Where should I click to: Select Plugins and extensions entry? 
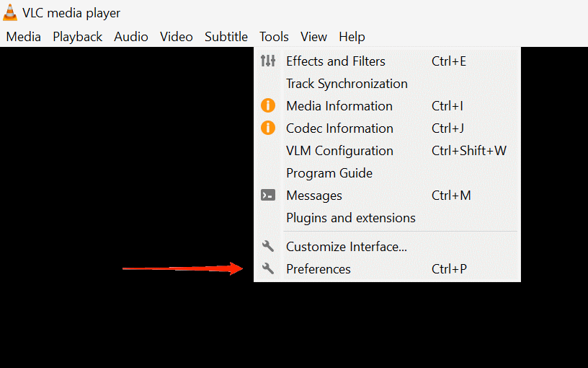pyautogui.click(x=351, y=218)
